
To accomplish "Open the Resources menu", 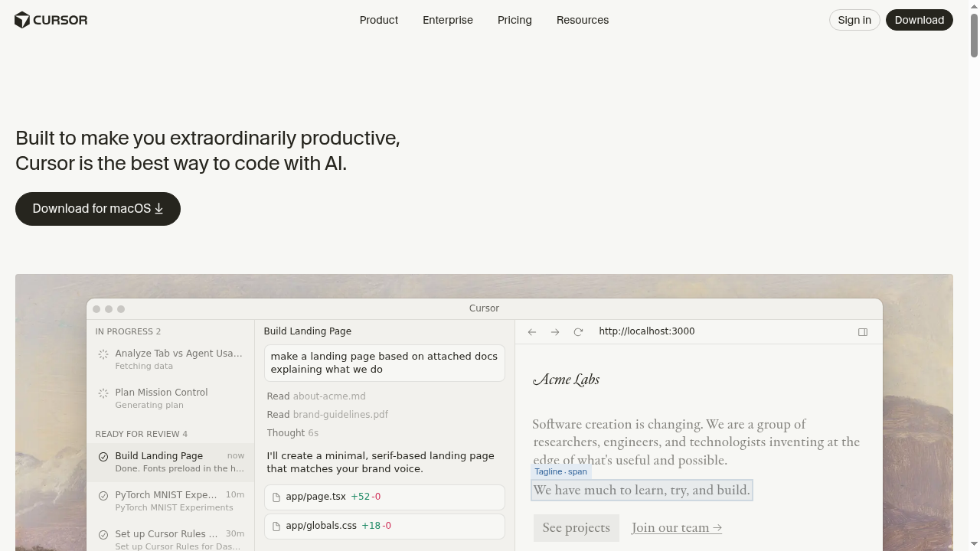I will [582, 20].
